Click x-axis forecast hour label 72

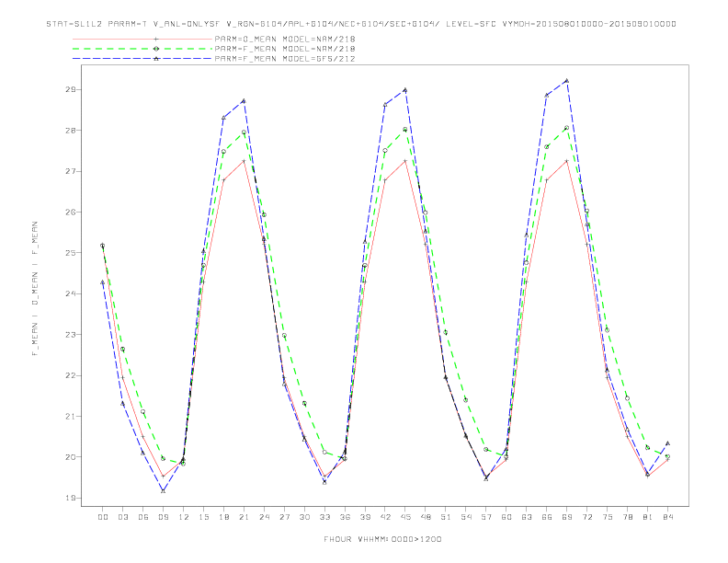[587, 517]
